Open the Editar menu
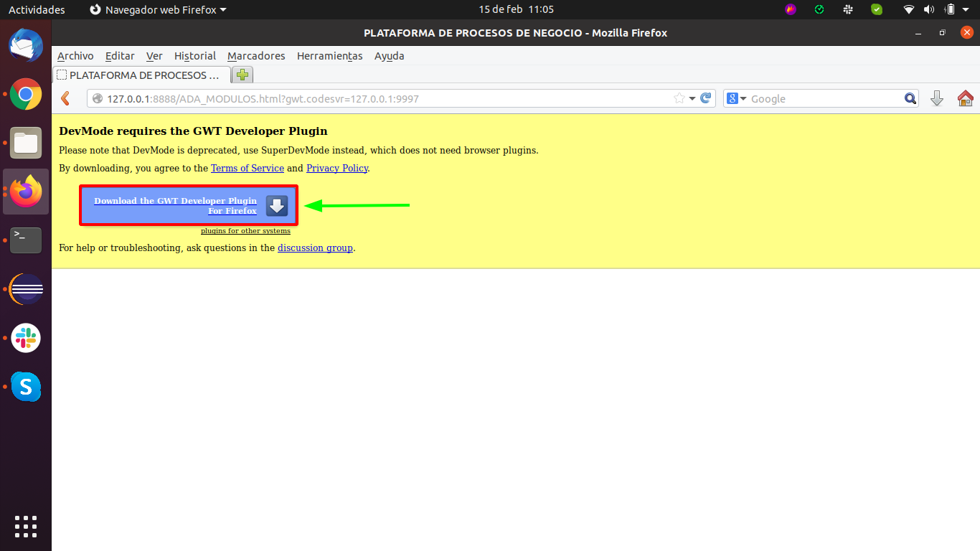Viewport: 980px width, 551px height. pyautogui.click(x=120, y=56)
